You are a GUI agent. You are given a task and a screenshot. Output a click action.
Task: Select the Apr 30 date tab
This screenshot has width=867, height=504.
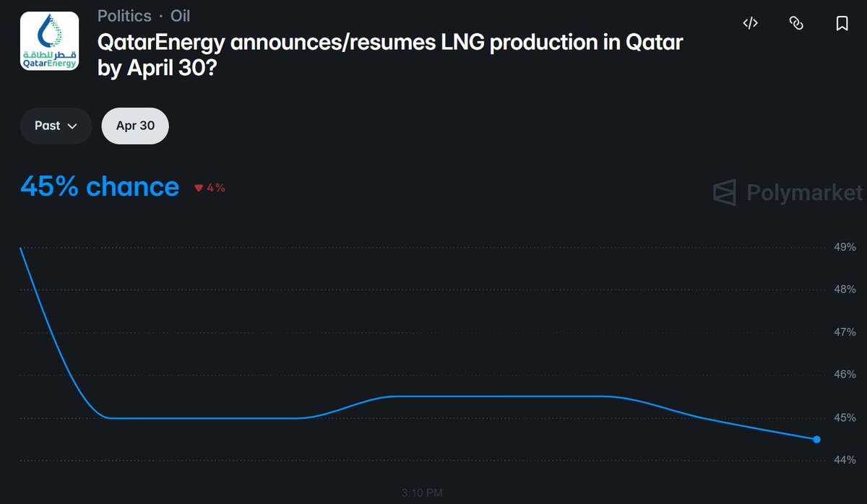pos(135,126)
